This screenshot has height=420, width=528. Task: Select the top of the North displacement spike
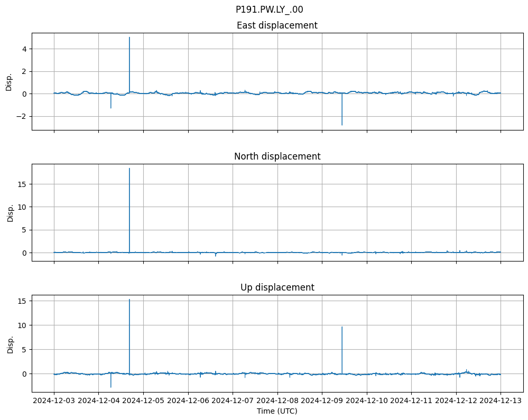click(x=129, y=169)
